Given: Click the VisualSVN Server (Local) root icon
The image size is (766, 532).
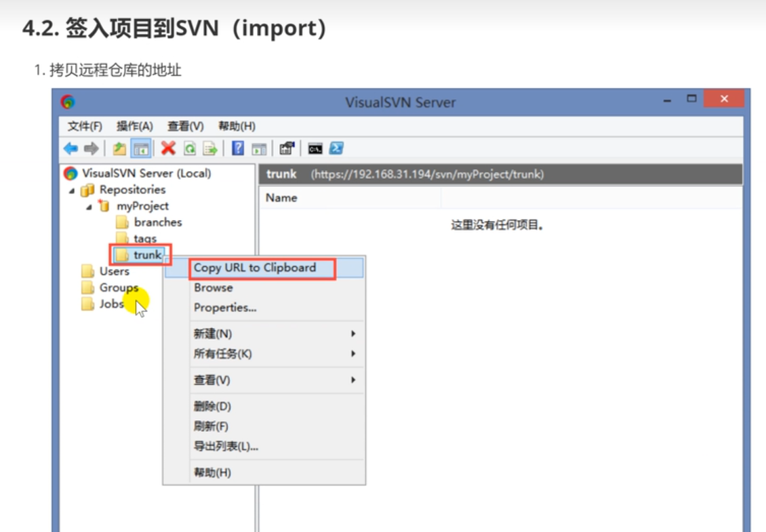Looking at the screenshot, I should pyautogui.click(x=70, y=173).
